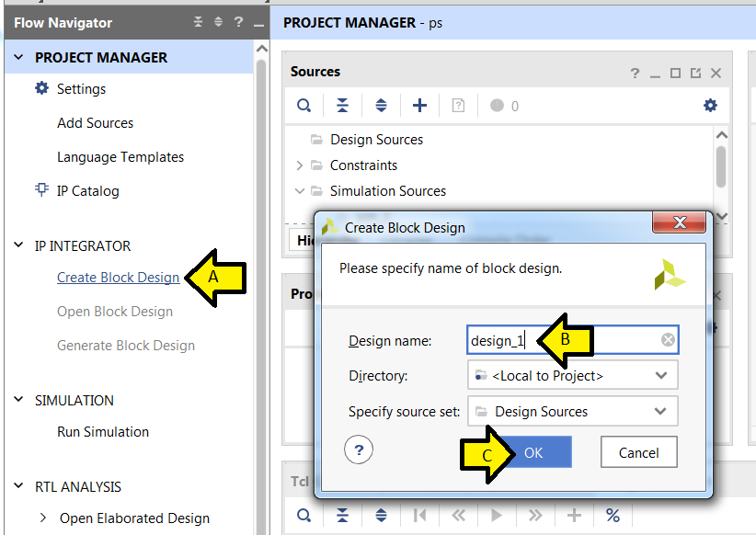Collapse the SIMULATION section

click(18, 399)
